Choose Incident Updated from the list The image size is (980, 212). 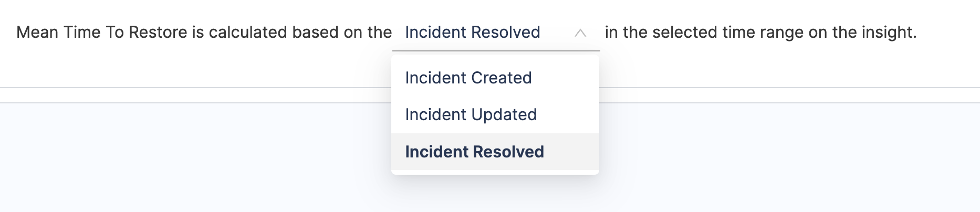coord(471,114)
